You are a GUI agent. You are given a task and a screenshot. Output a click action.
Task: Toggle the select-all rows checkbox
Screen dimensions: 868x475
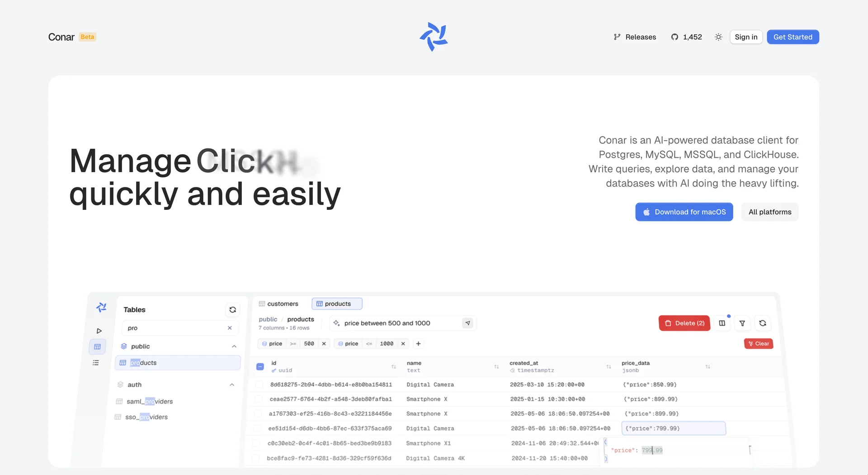(260, 366)
